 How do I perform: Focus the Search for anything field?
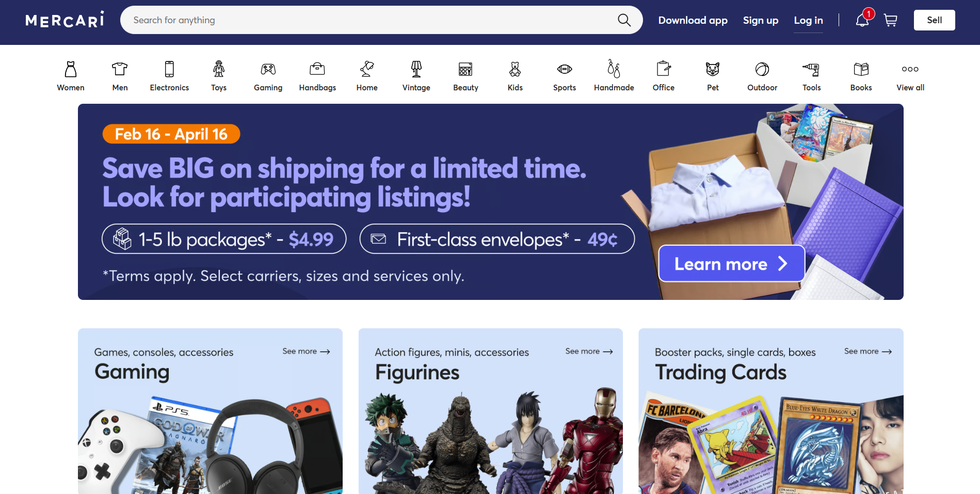click(372, 20)
